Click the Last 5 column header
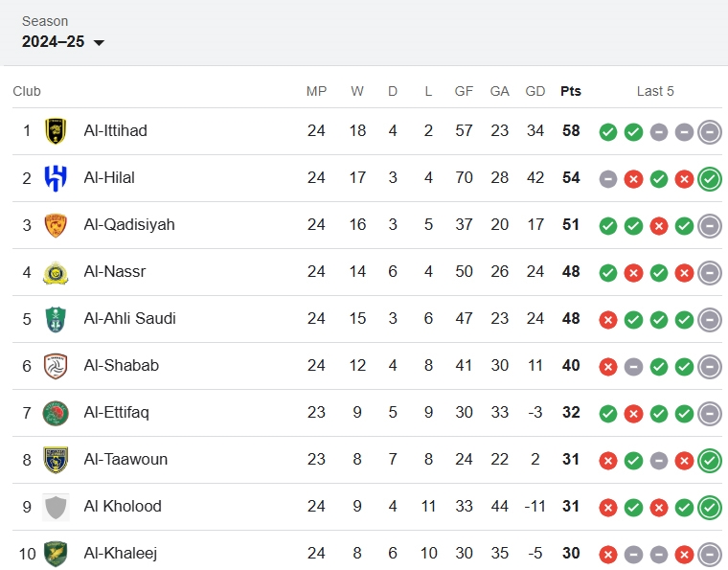Image resolution: width=728 pixels, height=570 pixels. point(655,91)
